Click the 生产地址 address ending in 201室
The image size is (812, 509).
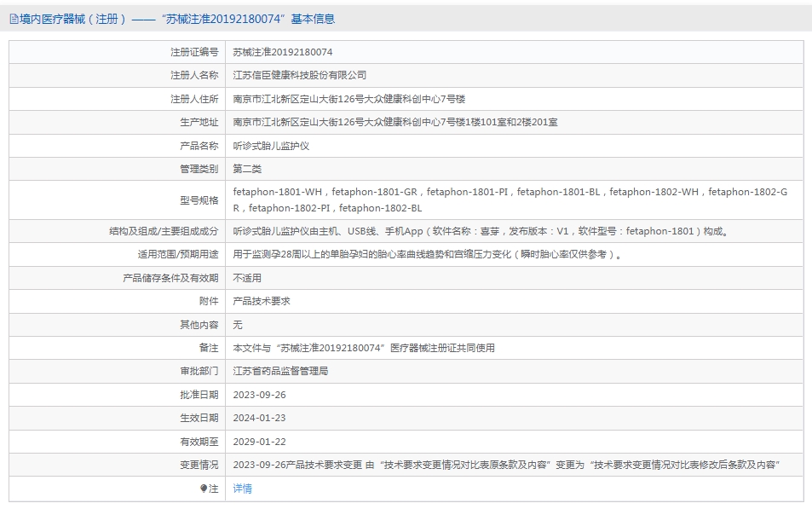[x=395, y=122]
